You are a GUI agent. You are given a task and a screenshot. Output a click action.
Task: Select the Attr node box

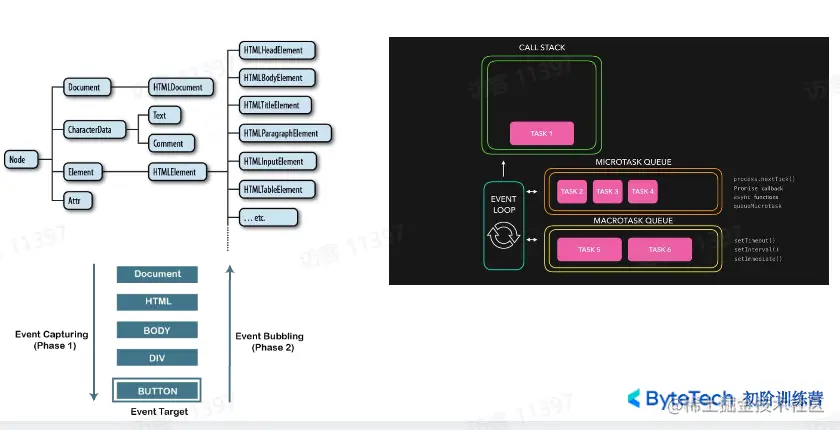pos(78,201)
